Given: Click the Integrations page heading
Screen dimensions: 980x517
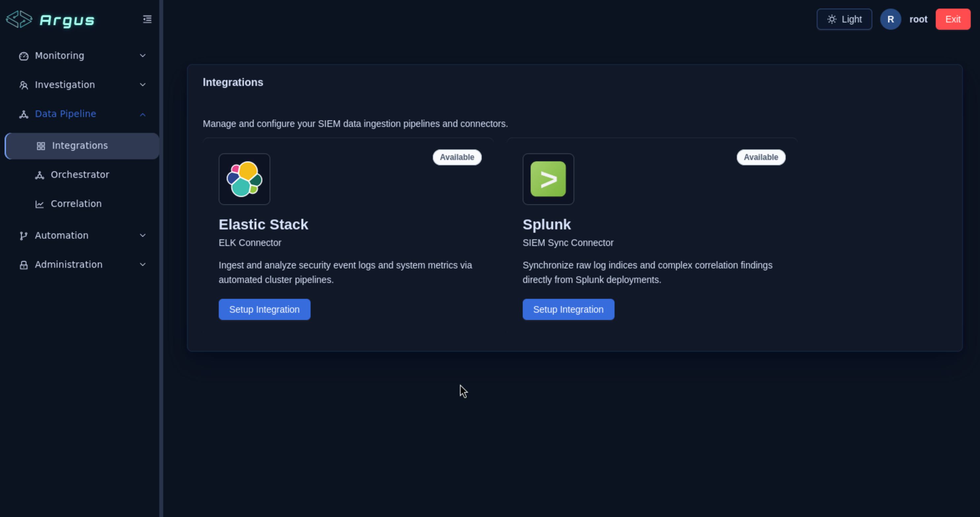Looking at the screenshot, I should click(x=233, y=83).
